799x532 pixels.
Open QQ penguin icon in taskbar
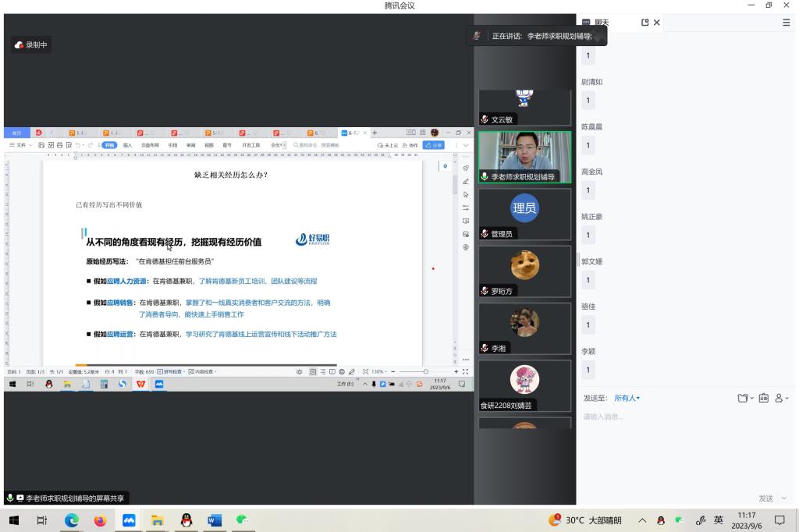click(x=186, y=520)
